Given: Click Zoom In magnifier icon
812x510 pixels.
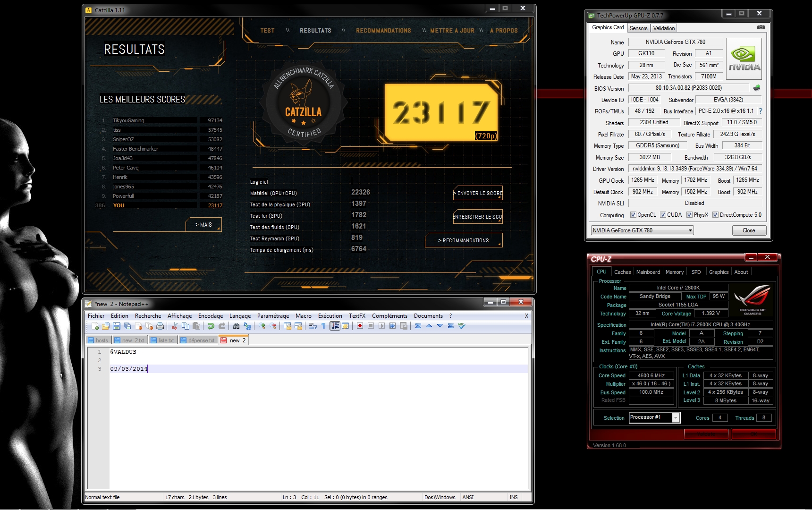Looking at the screenshot, I should pyautogui.click(x=262, y=326).
